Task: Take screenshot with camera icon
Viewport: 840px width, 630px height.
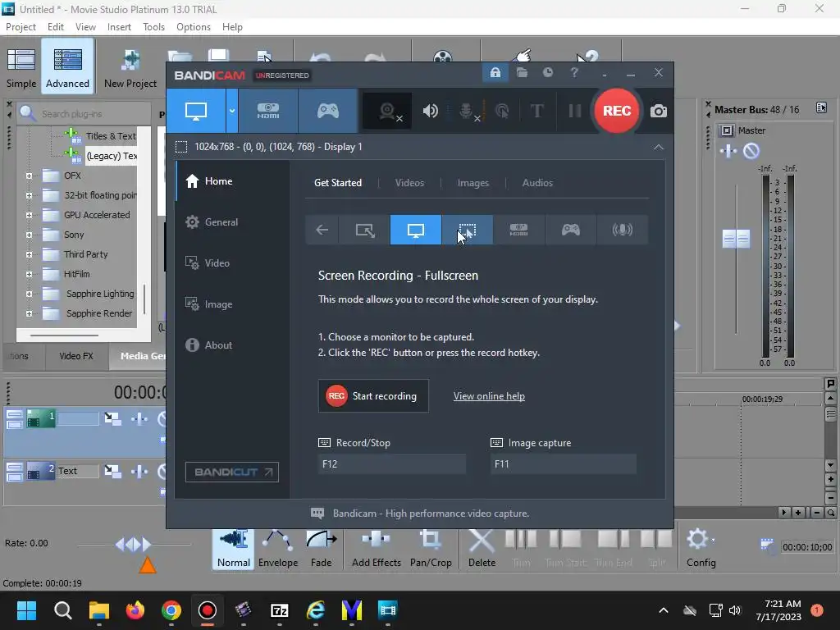Action: [659, 111]
